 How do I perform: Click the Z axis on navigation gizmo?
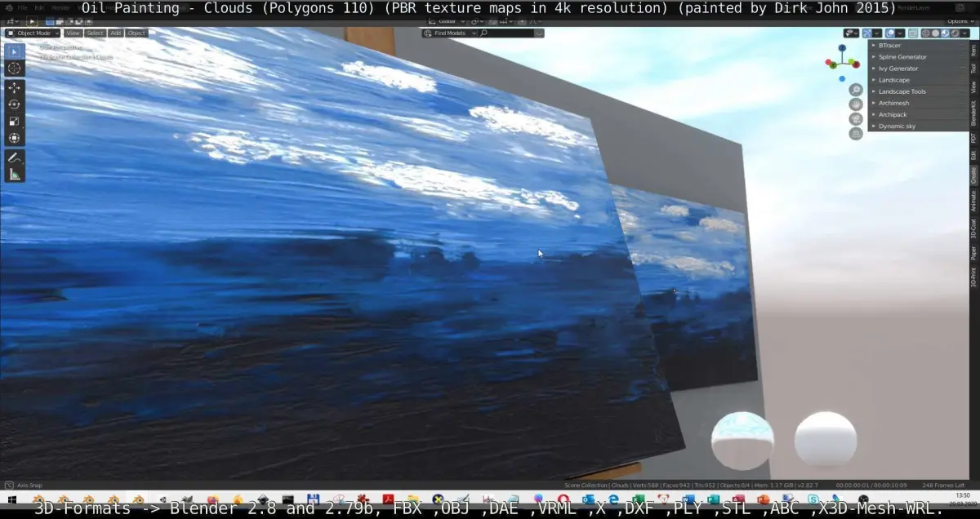842,48
